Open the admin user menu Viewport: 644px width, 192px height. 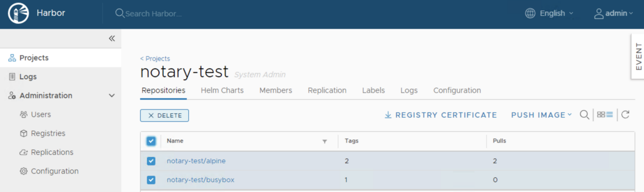(614, 13)
